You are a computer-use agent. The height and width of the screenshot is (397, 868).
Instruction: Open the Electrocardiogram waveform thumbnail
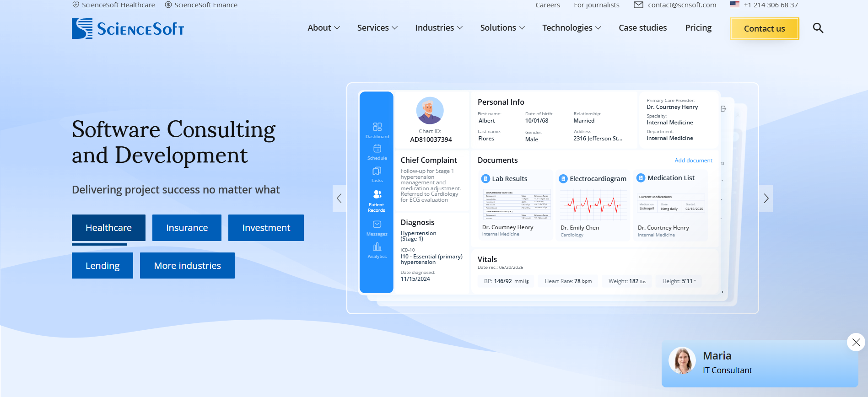point(593,204)
